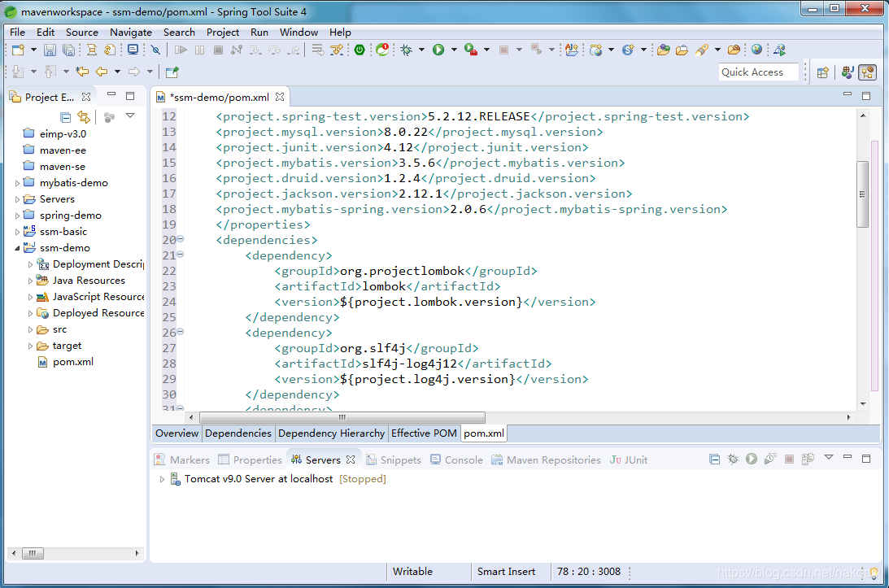
Task: Switch to Dependency Hierarchy tab
Action: click(x=331, y=433)
